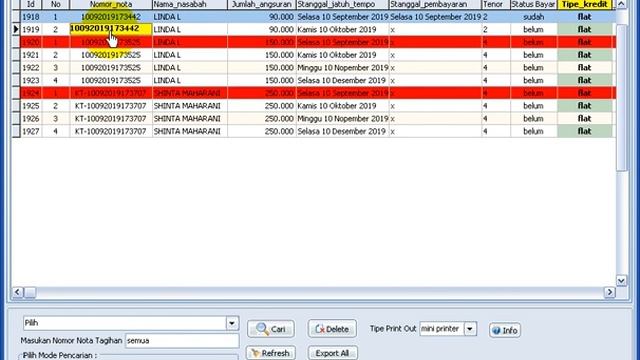
Task: Select row selector for Id 1919
Action: pos(16,29)
